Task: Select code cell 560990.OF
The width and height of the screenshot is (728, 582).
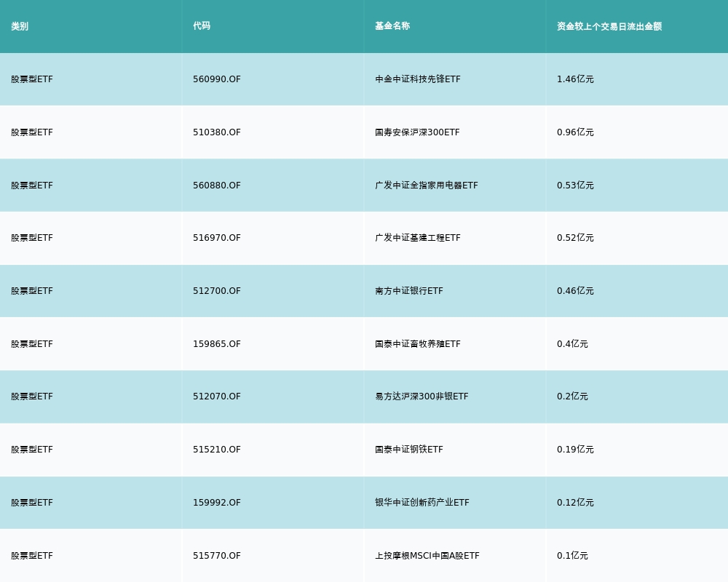Action: tap(217, 79)
